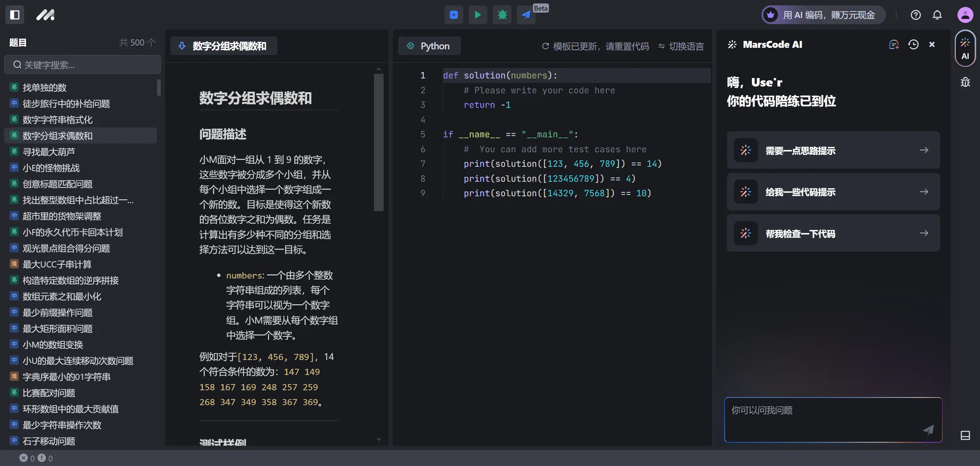This screenshot has height=466, width=980.
Task: Open the user avatar profile
Action: (x=965, y=15)
